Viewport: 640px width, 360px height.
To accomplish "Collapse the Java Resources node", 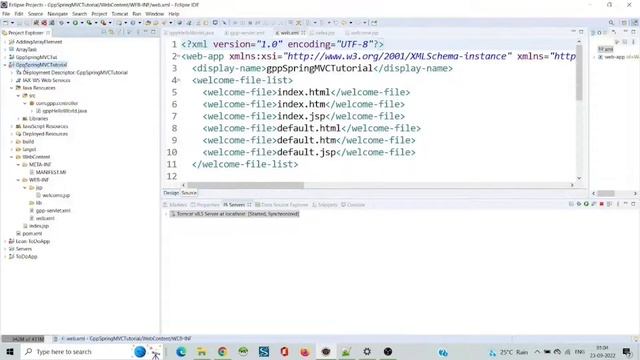I will (x=11, y=88).
